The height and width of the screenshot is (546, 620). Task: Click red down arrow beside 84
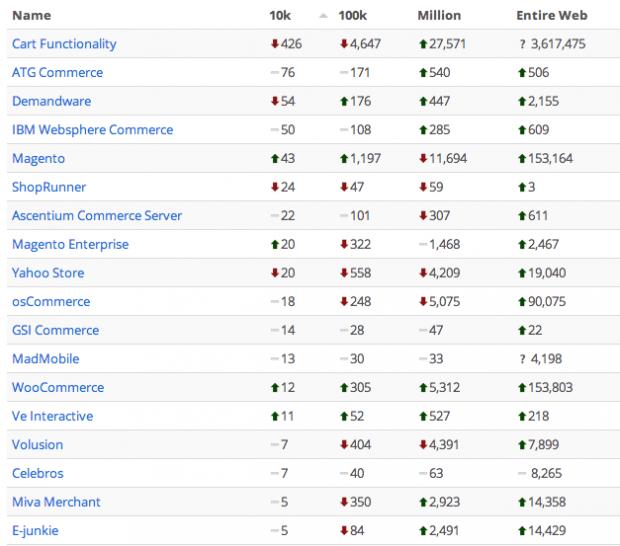(x=344, y=530)
